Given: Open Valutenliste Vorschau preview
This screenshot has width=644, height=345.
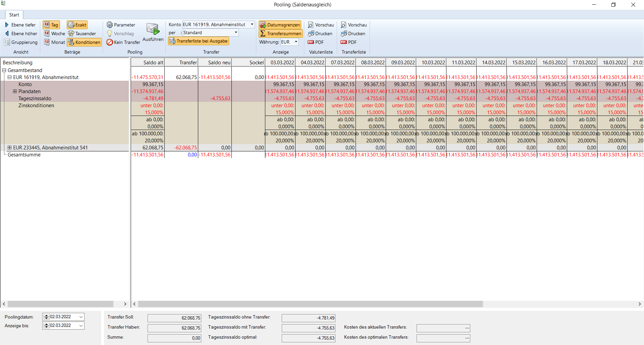Looking at the screenshot, I should (x=321, y=25).
